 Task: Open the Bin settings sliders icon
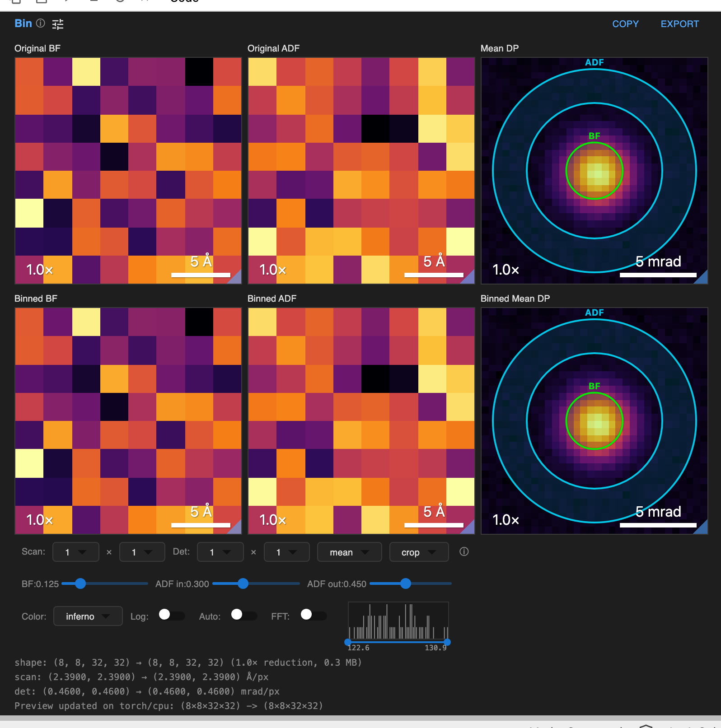pos(58,24)
